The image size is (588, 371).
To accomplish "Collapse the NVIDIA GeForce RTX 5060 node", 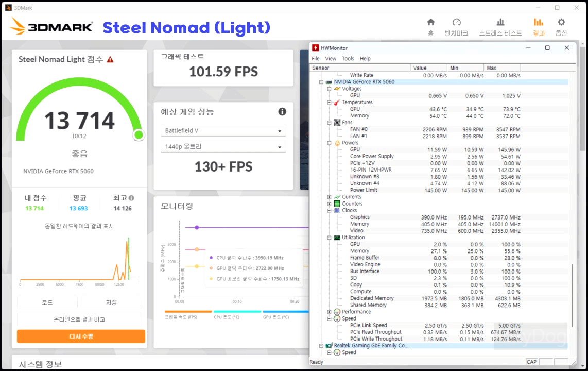I will (321, 82).
